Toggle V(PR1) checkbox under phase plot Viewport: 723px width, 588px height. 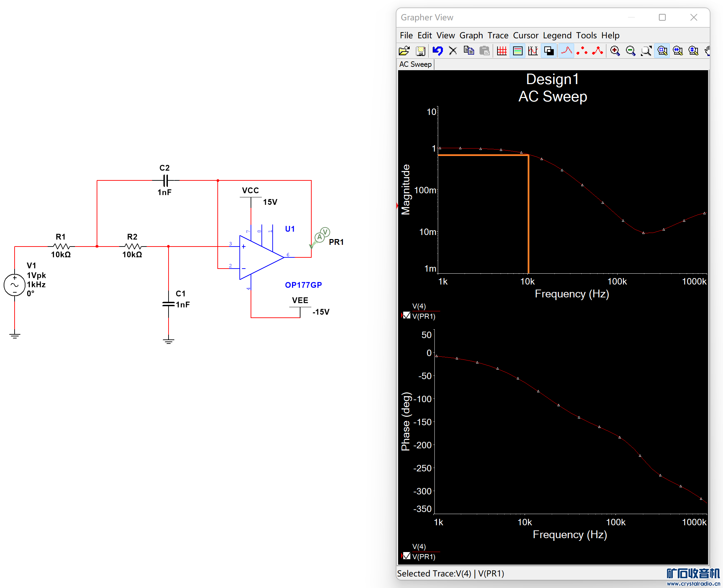coord(407,556)
